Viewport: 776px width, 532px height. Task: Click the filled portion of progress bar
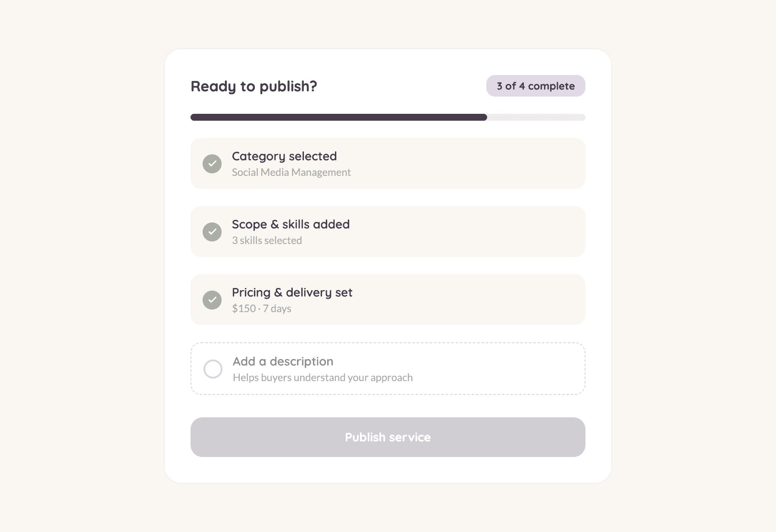point(339,117)
